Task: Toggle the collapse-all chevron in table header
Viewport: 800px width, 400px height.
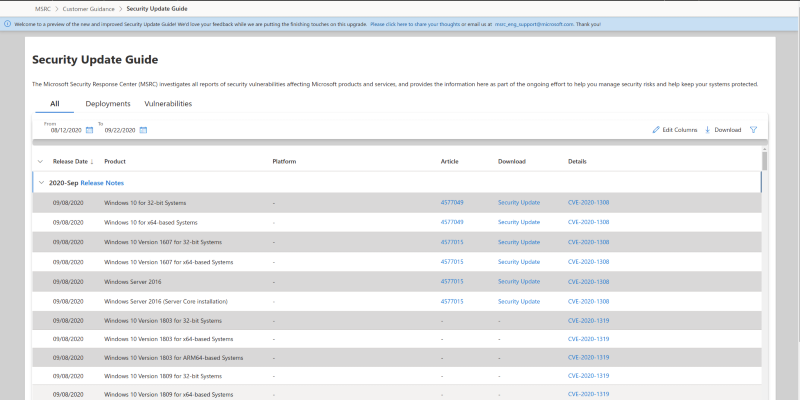Action: coord(40,162)
